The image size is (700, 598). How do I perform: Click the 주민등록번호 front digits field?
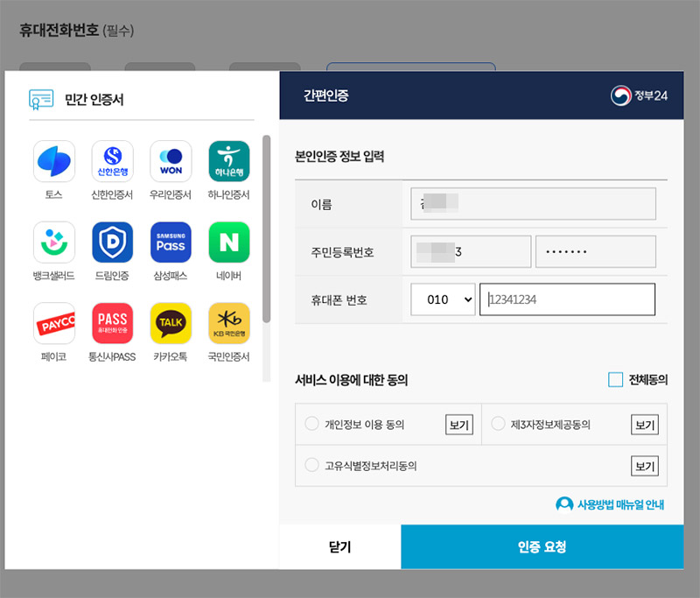point(471,251)
